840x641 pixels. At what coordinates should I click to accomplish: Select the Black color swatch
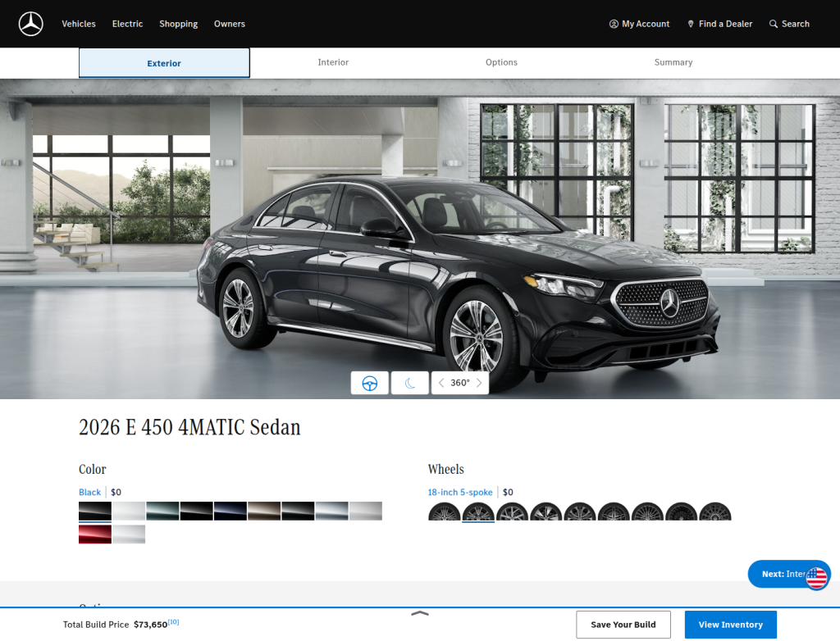(95, 511)
